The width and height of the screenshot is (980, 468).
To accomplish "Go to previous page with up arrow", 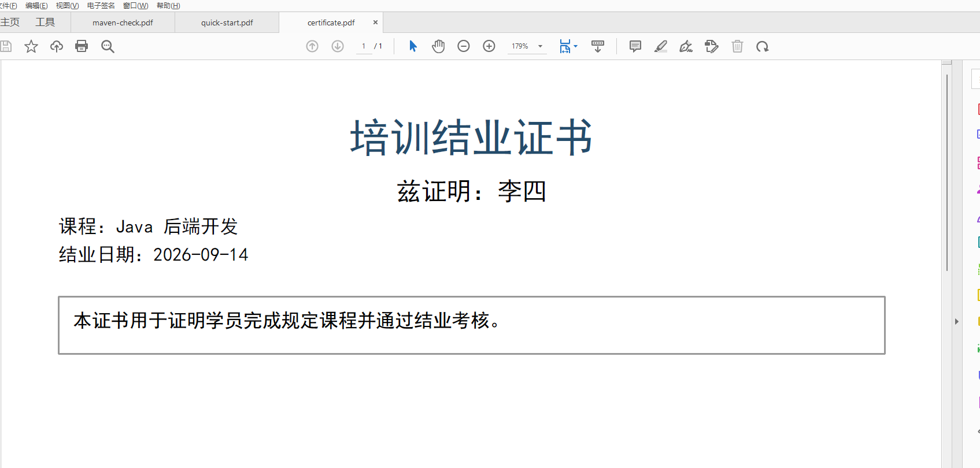I will 312,46.
